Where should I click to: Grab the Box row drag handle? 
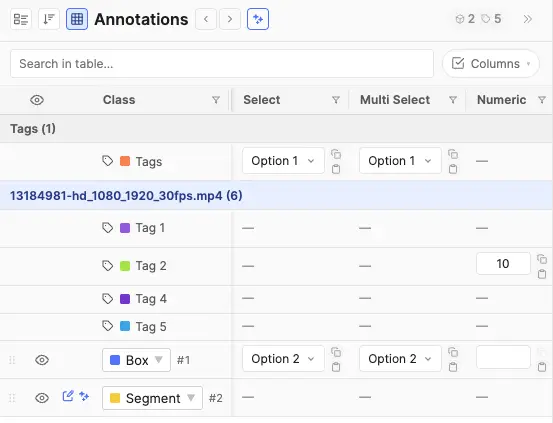[x=12, y=360]
